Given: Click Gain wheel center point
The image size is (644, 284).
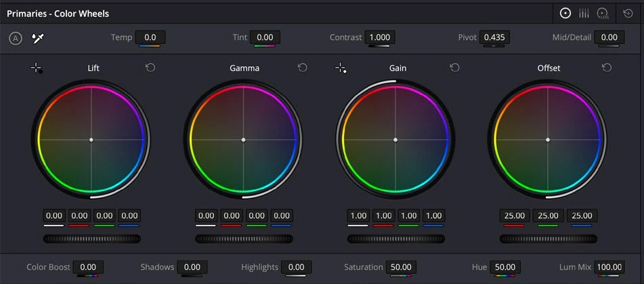Looking at the screenshot, I should (x=395, y=140).
